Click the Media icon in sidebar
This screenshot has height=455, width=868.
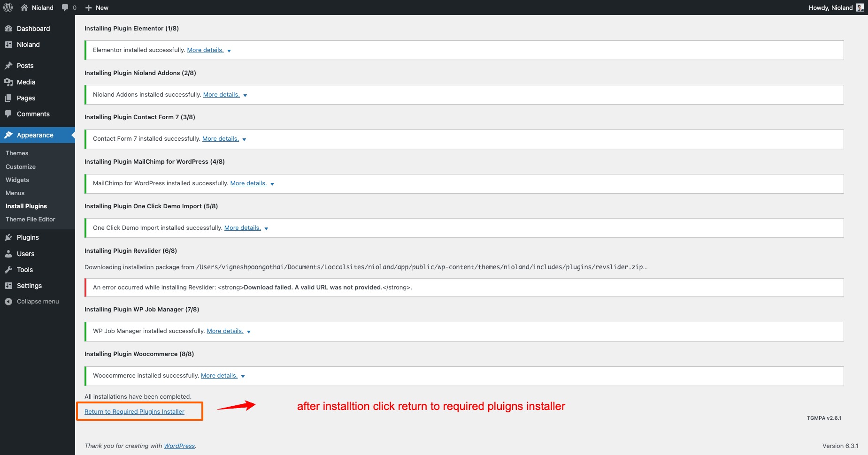tap(8, 82)
